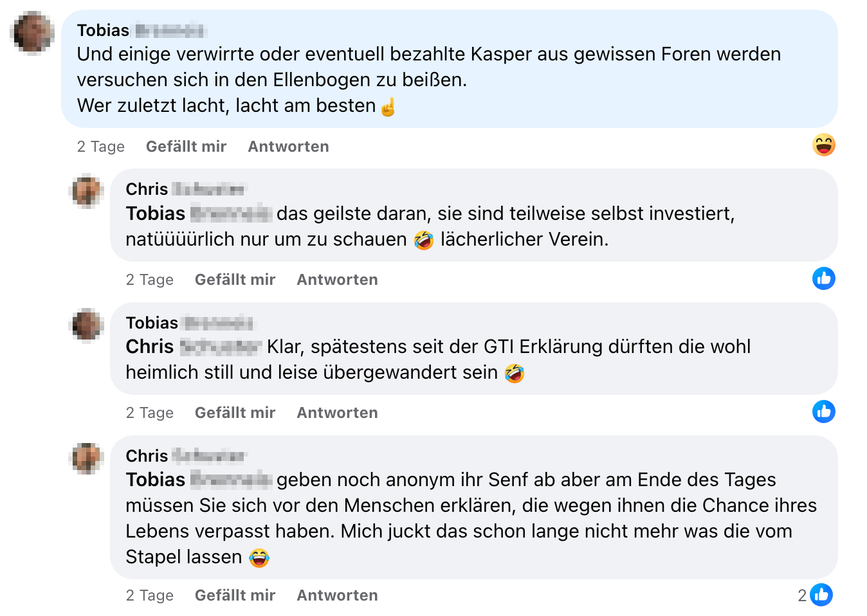Click the thumbs-up reaction on Tobias's GTI reply
Image resolution: width=867 pixels, height=616 pixels.
[823, 412]
